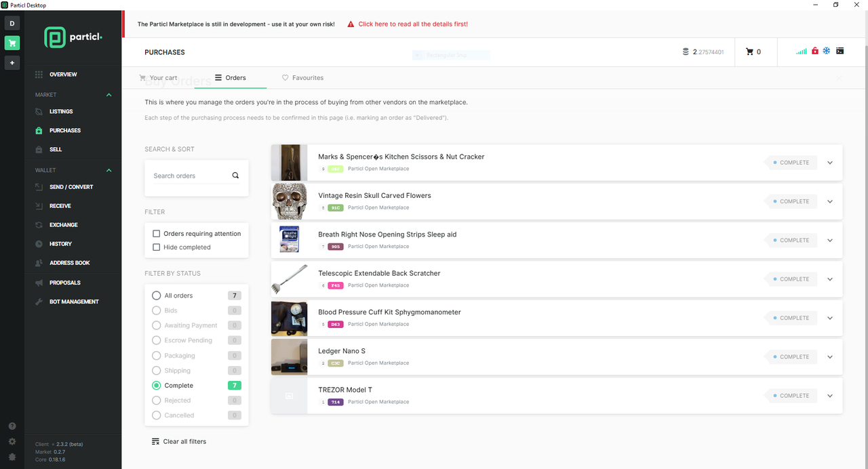
Task: Click here to read all details link
Action: (x=413, y=24)
